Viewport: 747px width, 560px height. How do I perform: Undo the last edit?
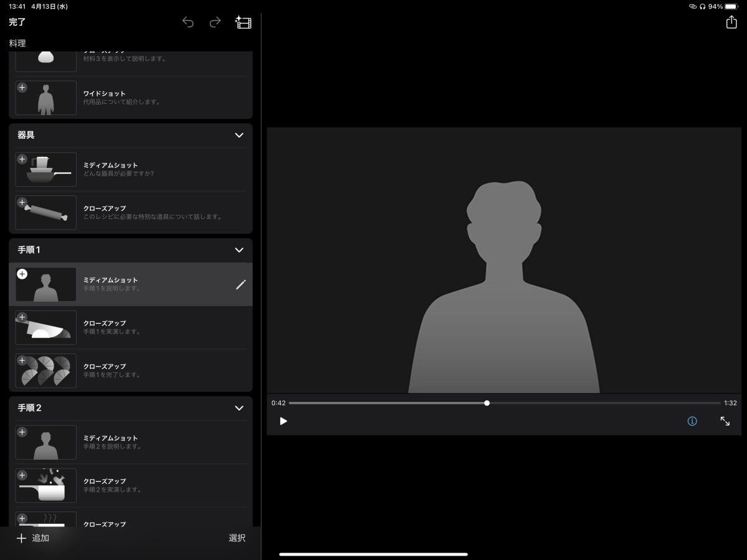point(188,22)
